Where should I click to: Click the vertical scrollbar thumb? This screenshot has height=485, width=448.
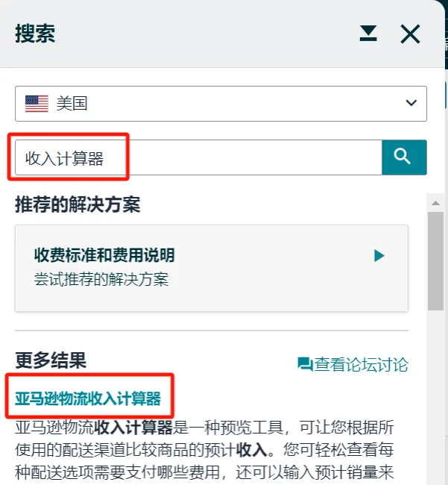pos(435,260)
